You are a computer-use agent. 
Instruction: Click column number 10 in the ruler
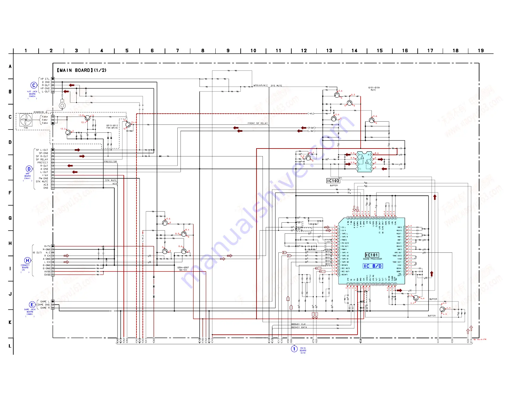click(x=253, y=51)
